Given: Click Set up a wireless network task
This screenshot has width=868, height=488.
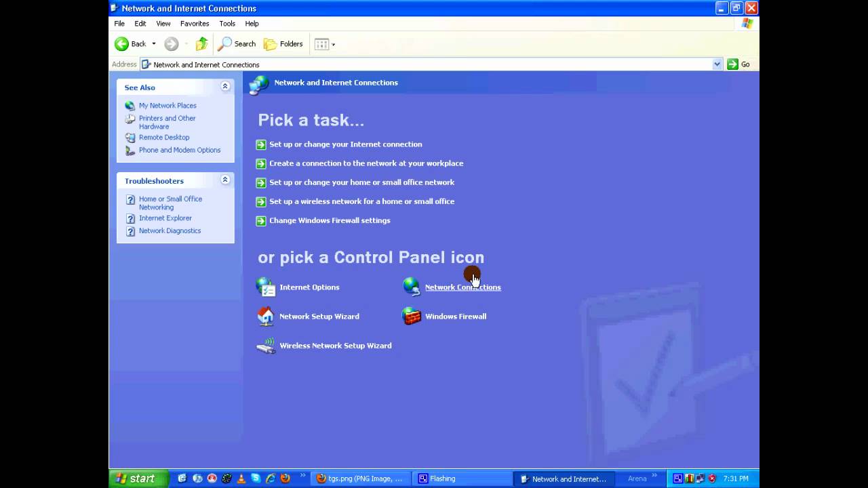Looking at the screenshot, I should coord(361,201).
